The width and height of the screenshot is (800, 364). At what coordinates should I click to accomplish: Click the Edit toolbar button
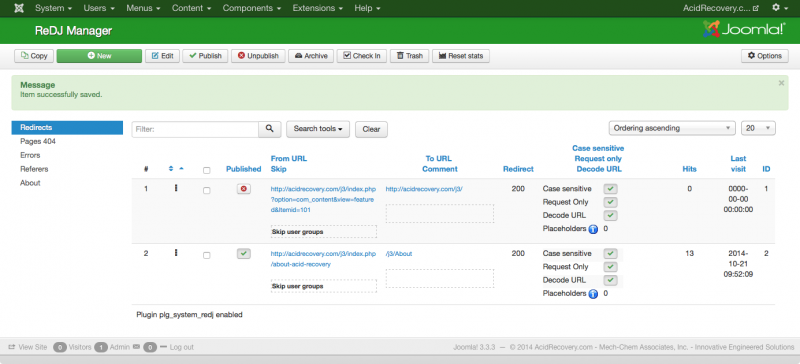[x=162, y=56]
